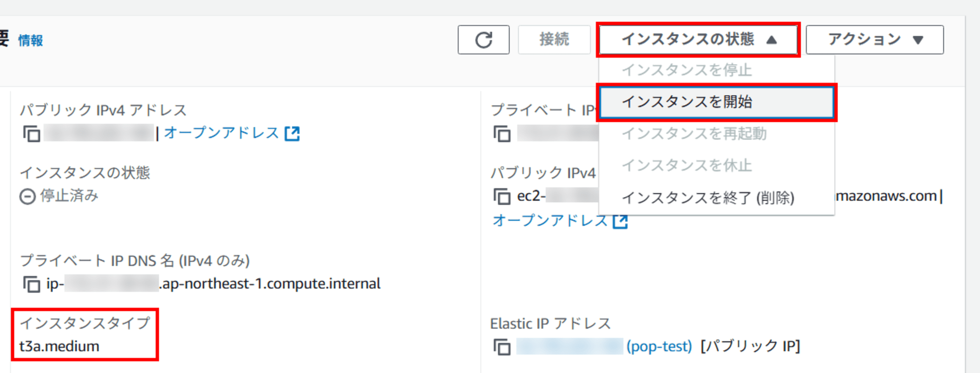The width and height of the screenshot is (980, 373).
Task: Click the インスタンスタイプ label
Action: (x=85, y=323)
